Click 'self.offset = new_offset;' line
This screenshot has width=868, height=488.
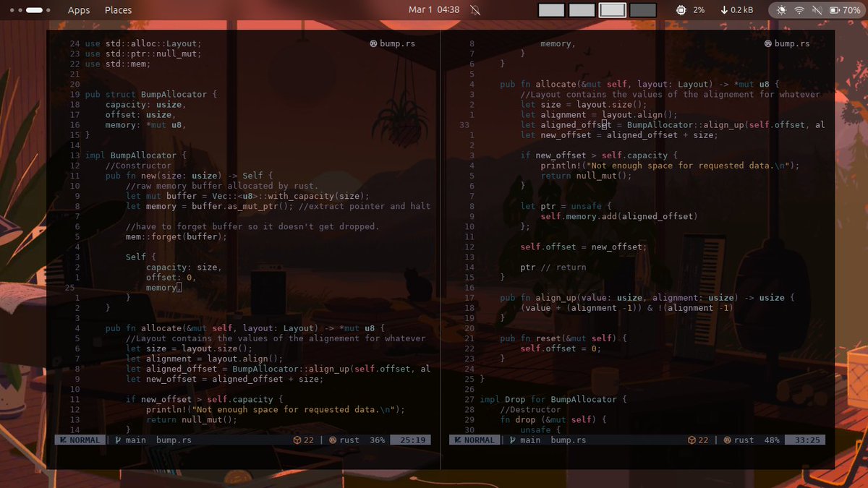pyautogui.click(x=584, y=247)
